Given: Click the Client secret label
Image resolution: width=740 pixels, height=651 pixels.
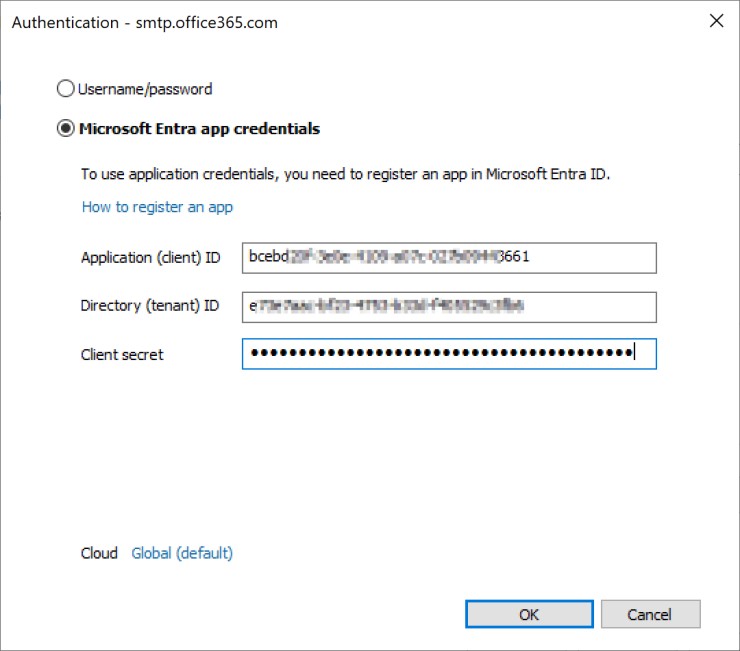Looking at the screenshot, I should point(122,355).
